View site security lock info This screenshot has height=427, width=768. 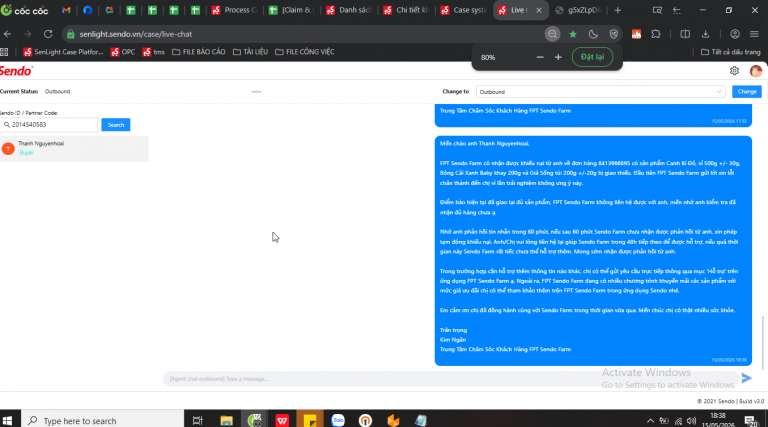click(x=71, y=34)
